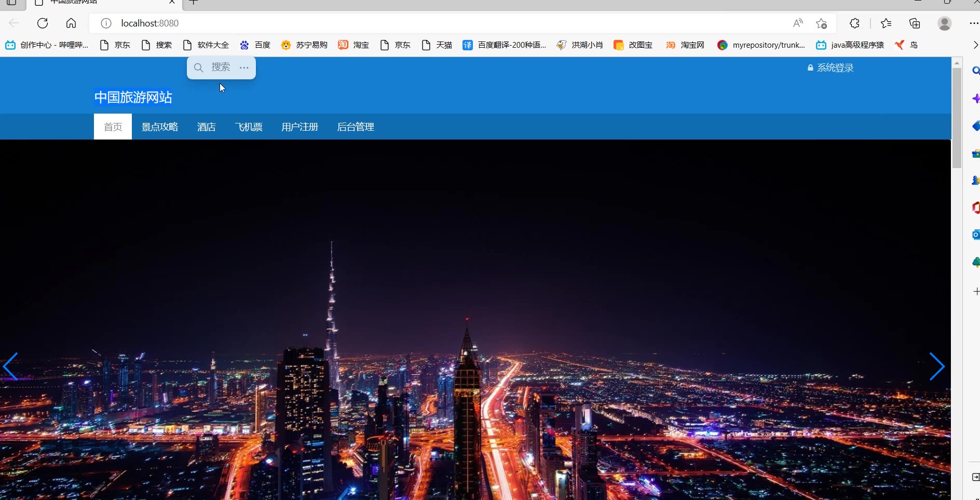This screenshot has height=500, width=980.
Task: Open Edge sidebar shopping tag icon
Action: 975,126
